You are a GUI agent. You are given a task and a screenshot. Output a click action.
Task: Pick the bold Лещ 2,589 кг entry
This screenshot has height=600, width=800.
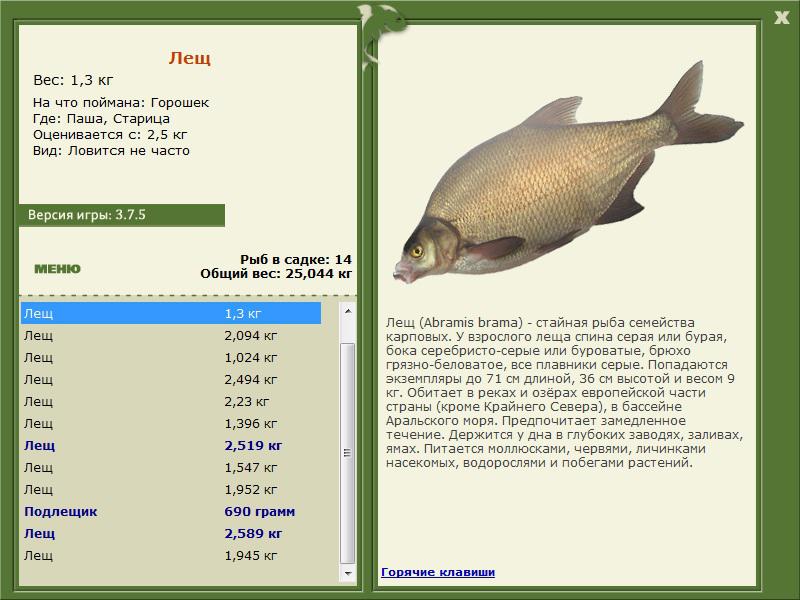[x=170, y=534]
